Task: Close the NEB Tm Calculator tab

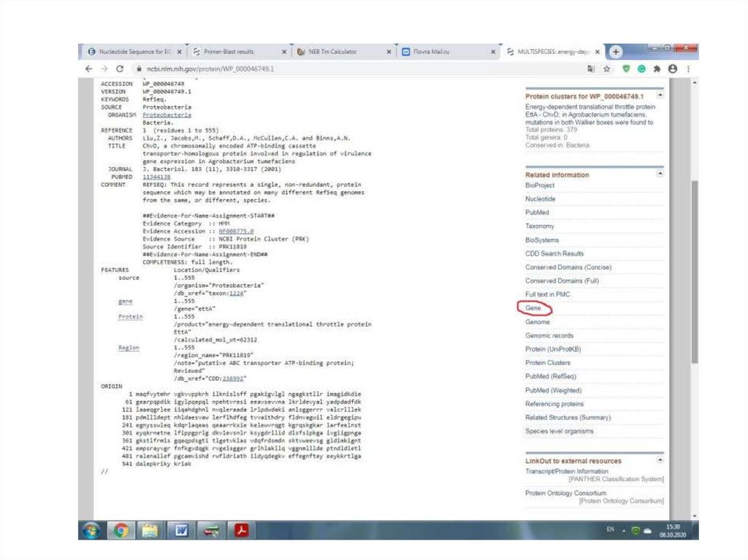Action: pyautogui.click(x=389, y=52)
